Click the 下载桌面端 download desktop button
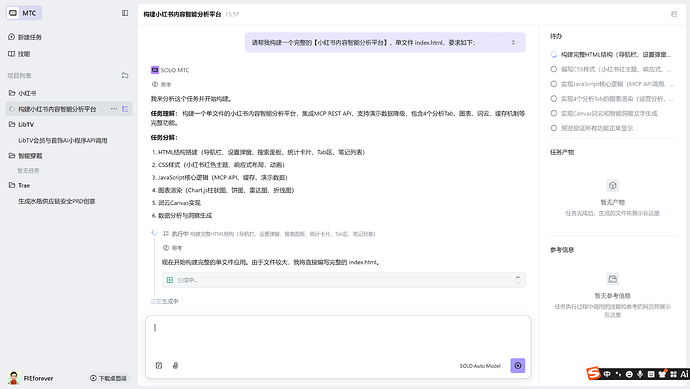 [109, 378]
